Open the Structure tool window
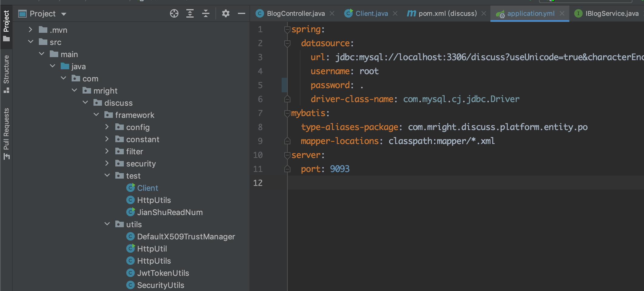 click(6, 74)
